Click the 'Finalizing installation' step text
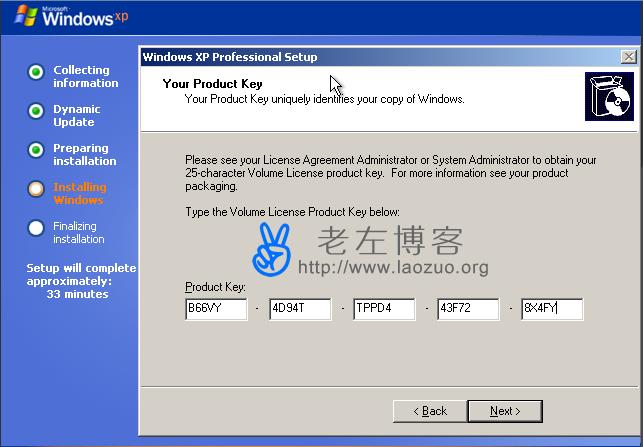The image size is (643, 447). click(x=79, y=233)
